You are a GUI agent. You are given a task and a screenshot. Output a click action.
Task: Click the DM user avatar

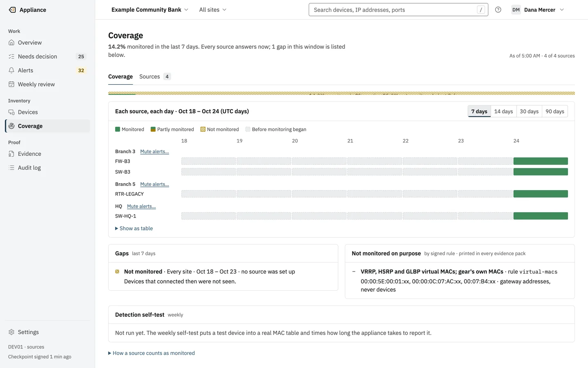[x=516, y=10]
